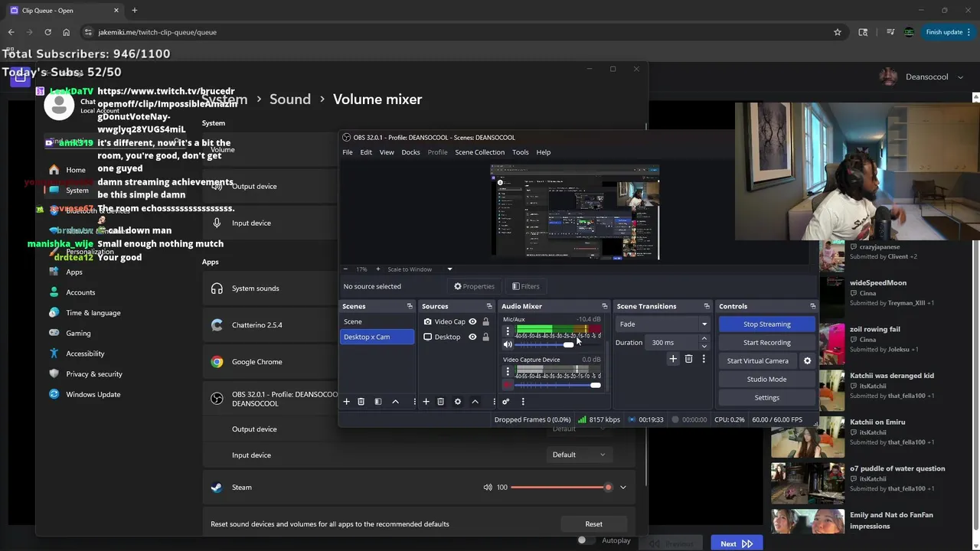Zoom out OBS preview with minus icon
980x551 pixels.
(345, 269)
